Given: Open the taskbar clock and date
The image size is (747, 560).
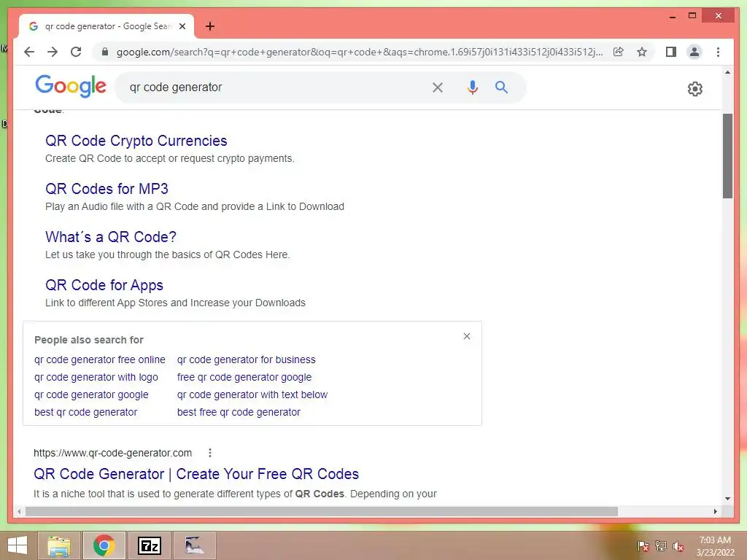Looking at the screenshot, I should tap(715, 546).
